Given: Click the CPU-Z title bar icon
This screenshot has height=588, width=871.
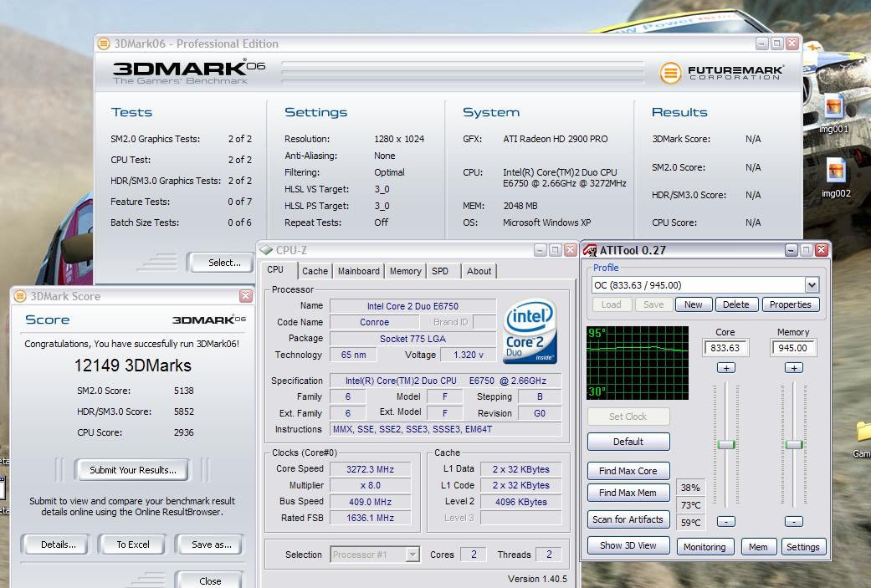Looking at the screenshot, I should 266,250.
